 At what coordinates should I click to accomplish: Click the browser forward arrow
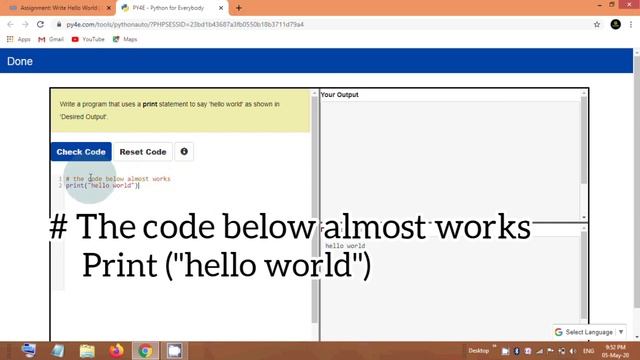point(25,24)
